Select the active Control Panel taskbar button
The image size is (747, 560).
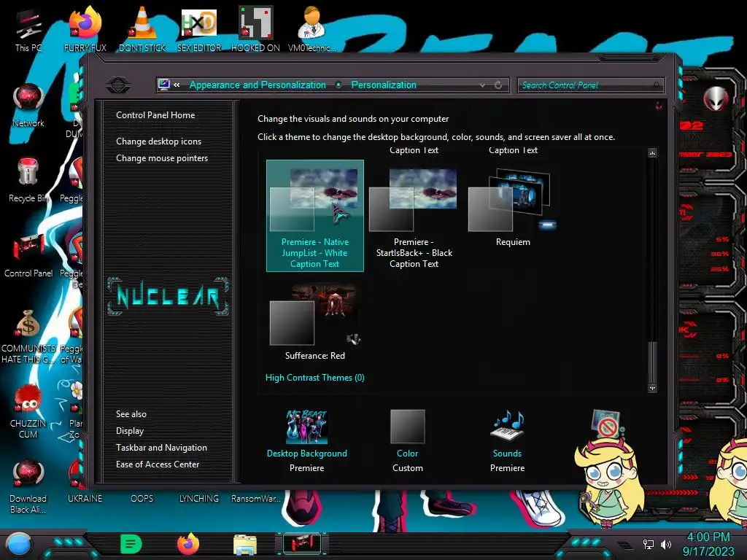[x=301, y=544]
